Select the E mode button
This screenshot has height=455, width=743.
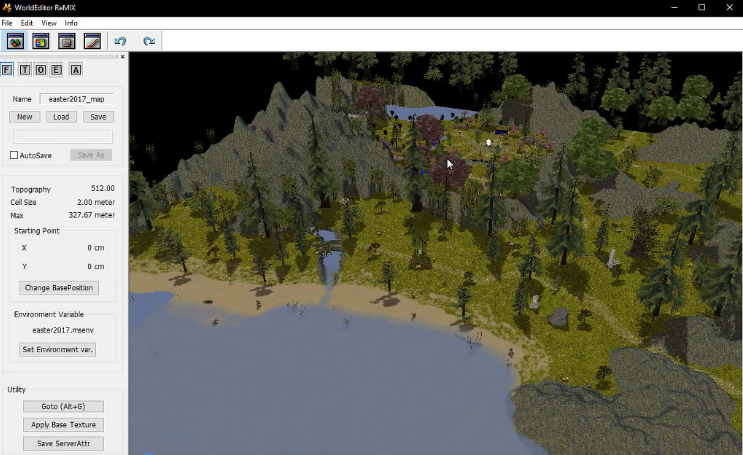coord(57,70)
